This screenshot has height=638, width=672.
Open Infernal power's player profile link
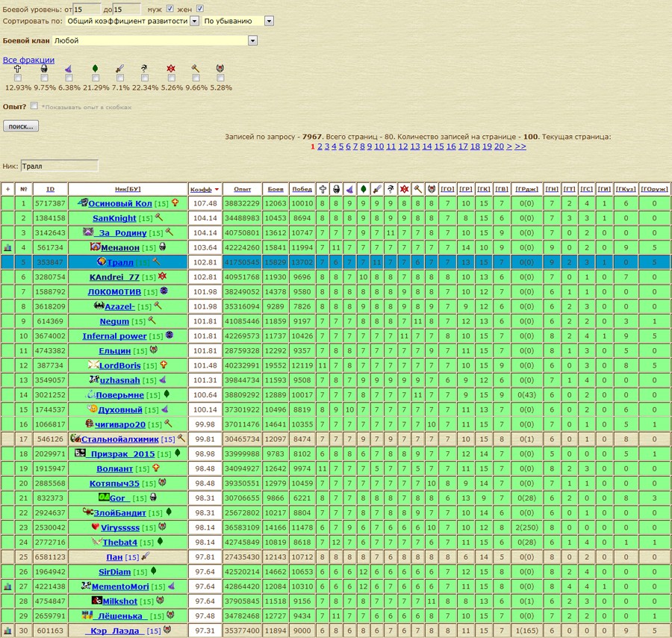pos(114,336)
